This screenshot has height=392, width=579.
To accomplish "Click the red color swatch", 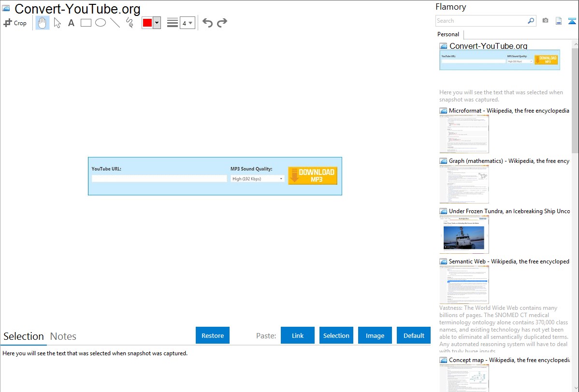I will click(x=147, y=23).
